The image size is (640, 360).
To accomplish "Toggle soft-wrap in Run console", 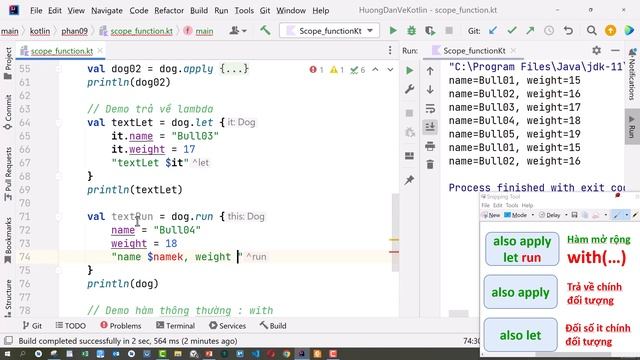I will pos(430,108).
